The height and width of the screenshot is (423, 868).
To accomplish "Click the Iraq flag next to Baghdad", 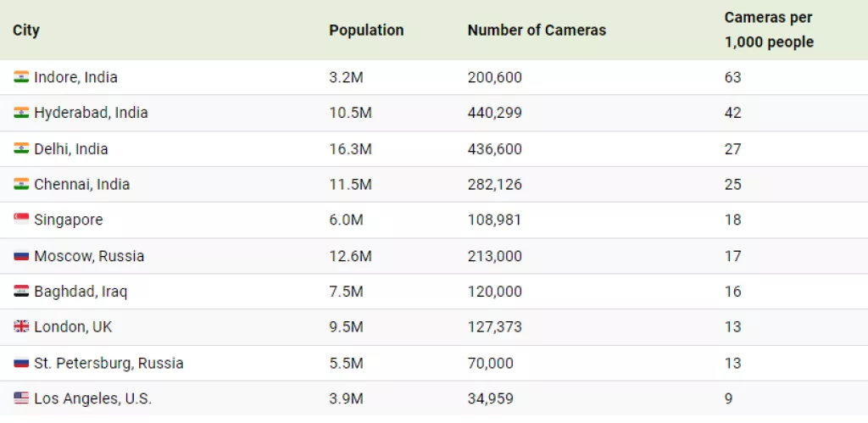I will pyautogui.click(x=21, y=292).
